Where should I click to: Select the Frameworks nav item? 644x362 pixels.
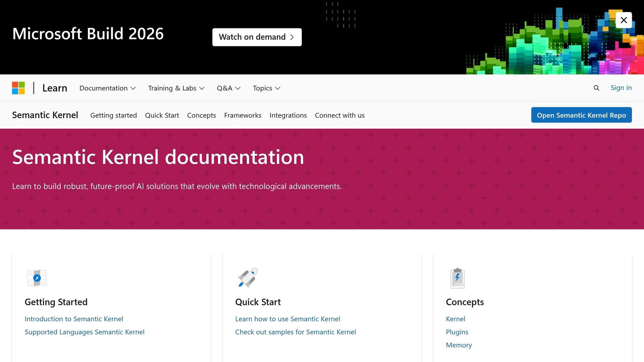point(243,115)
